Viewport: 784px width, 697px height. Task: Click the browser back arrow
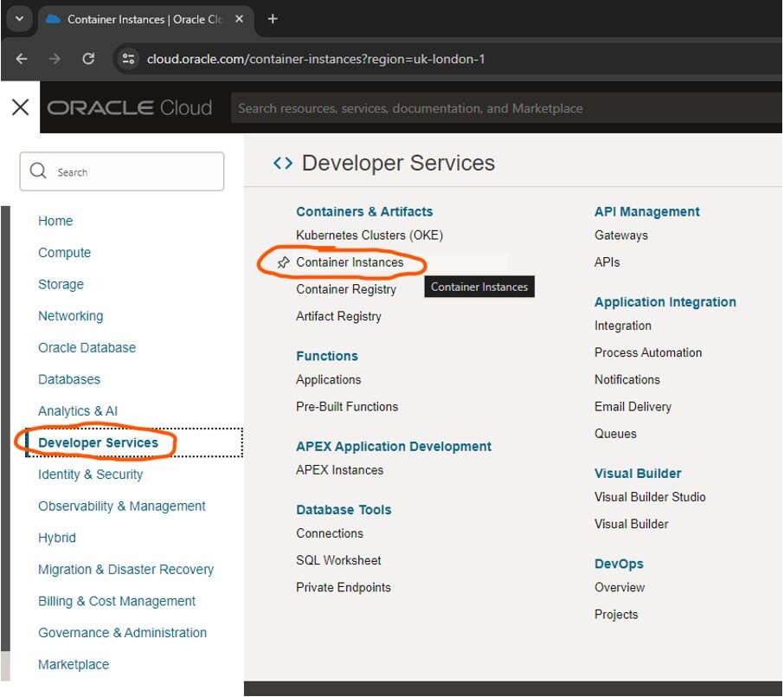pyautogui.click(x=21, y=59)
